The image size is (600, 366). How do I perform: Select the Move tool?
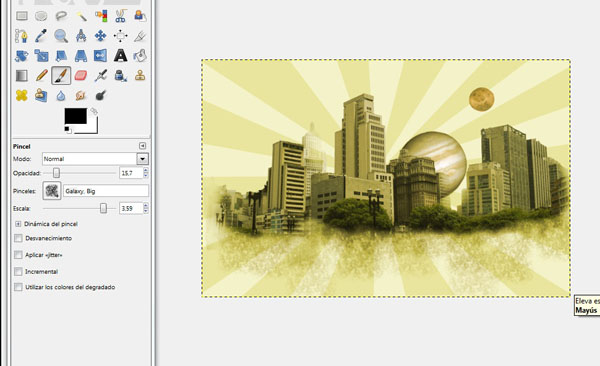click(100, 36)
